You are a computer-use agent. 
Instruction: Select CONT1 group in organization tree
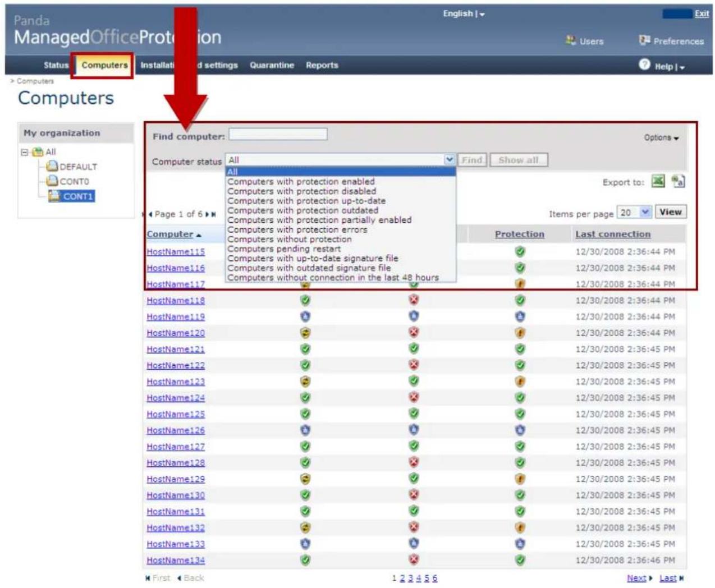point(72,196)
